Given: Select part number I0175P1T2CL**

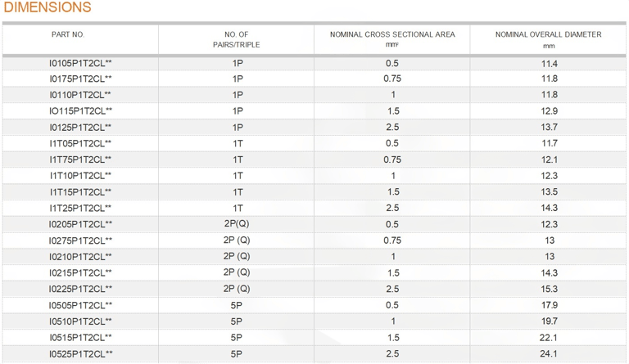Looking at the screenshot, I should click(80, 79).
